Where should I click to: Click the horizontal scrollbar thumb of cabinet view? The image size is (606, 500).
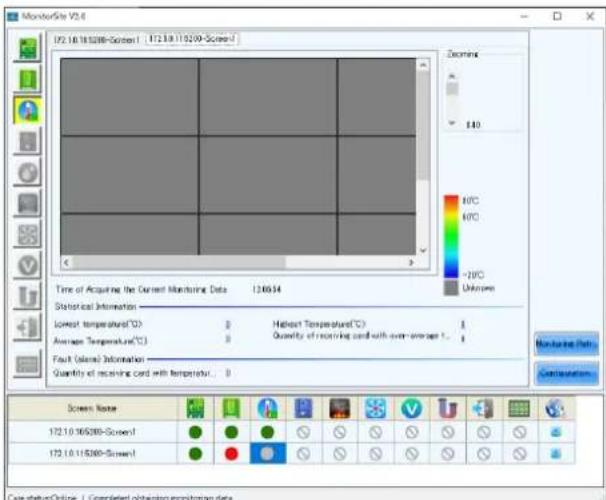click(x=179, y=262)
